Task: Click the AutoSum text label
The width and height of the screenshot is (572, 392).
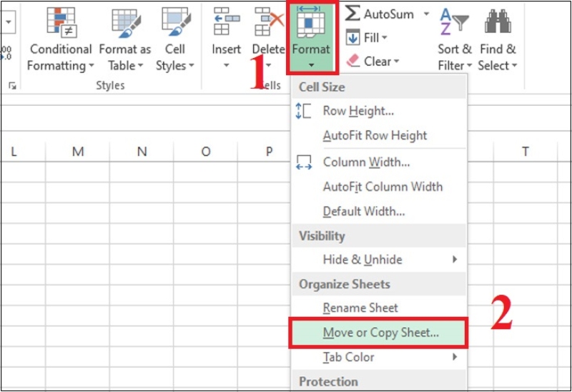Action: (389, 14)
